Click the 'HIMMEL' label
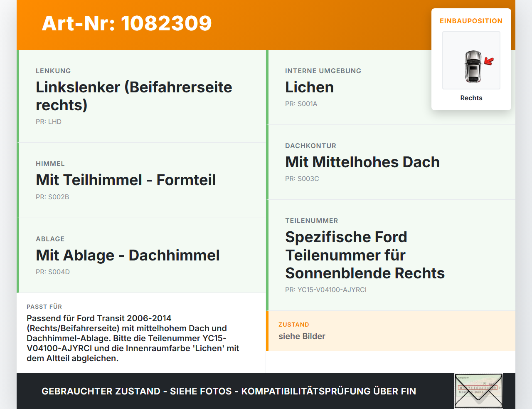The height and width of the screenshot is (409, 532). [50, 164]
